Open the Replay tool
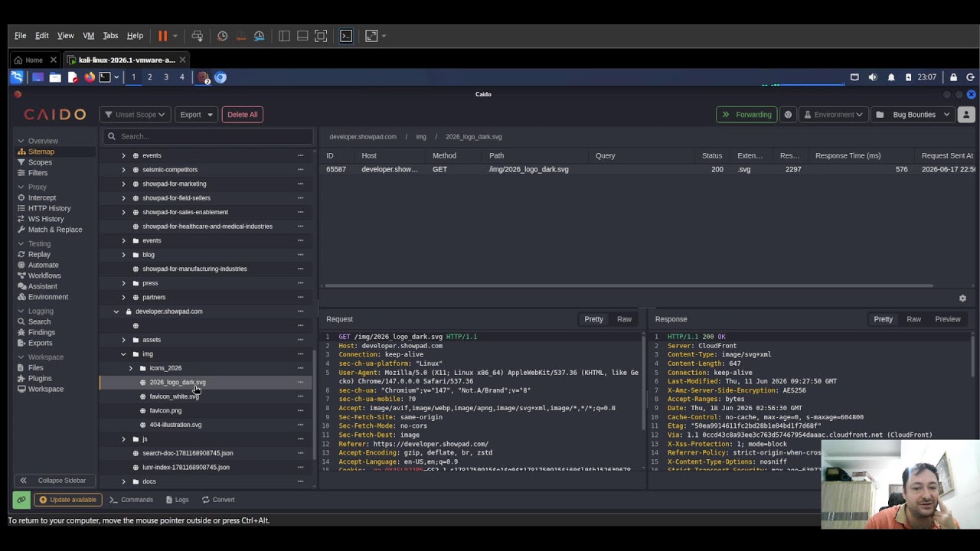The height and width of the screenshot is (551, 980). point(39,254)
